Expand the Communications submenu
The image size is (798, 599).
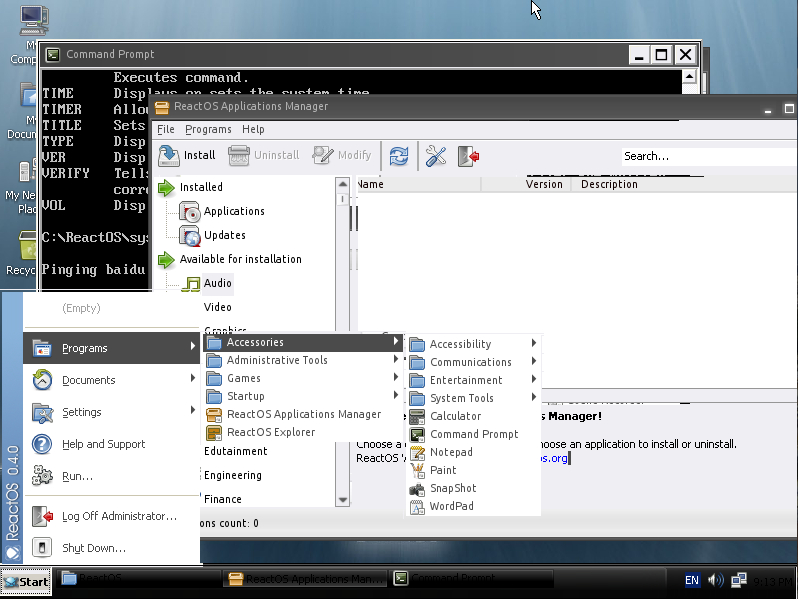[x=472, y=362]
